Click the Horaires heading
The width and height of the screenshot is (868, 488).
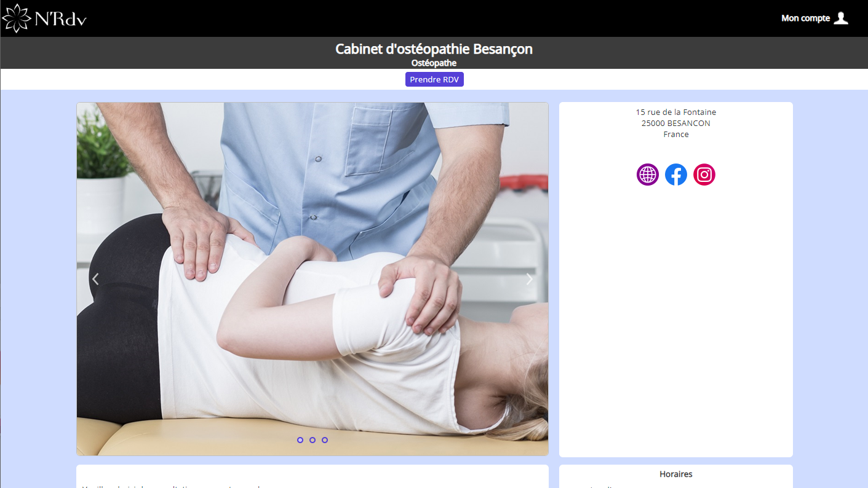[676, 474]
